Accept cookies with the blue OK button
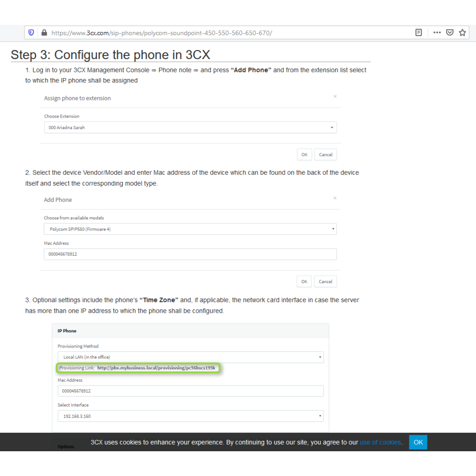 click(418, 442)
